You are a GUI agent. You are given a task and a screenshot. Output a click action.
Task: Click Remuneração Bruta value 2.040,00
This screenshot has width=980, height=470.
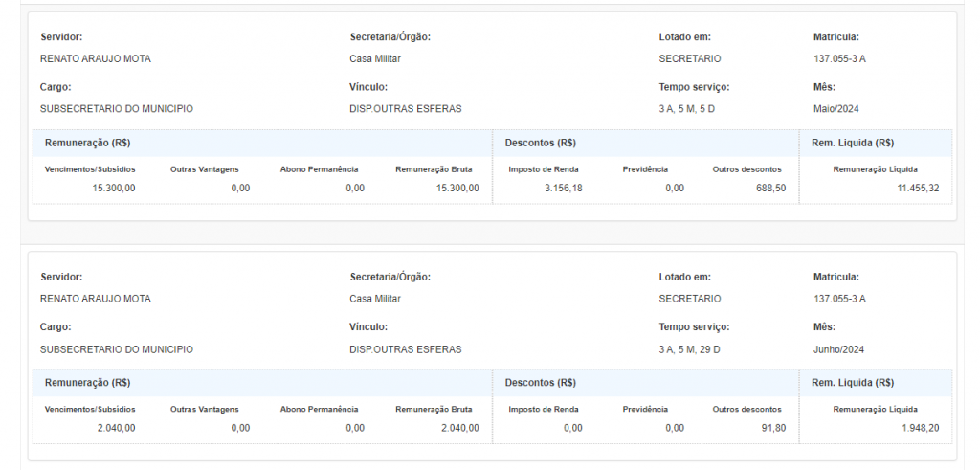point(459,428)
